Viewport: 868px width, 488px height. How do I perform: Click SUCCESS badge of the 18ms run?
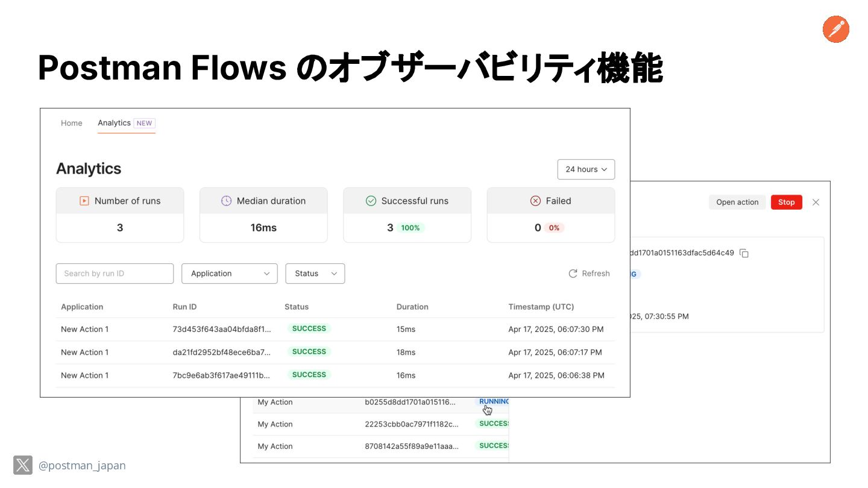point(309,352)
